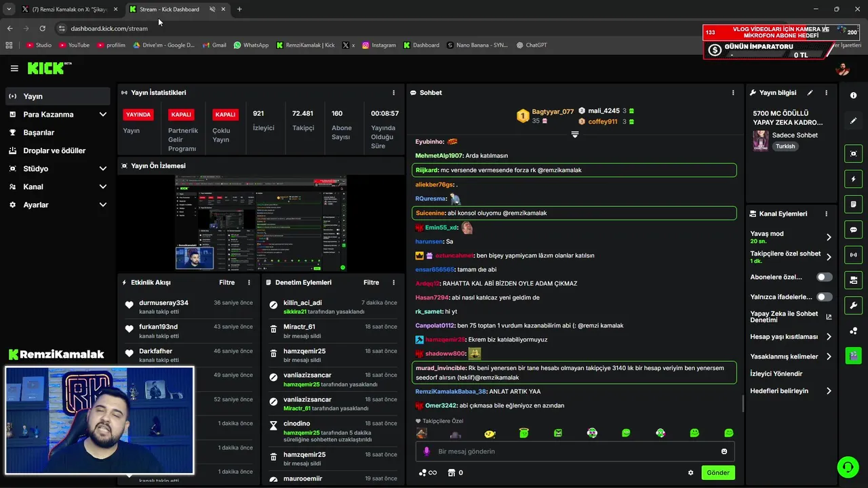Select the lightning bolt icon in the right sidebar

point(853,180)
